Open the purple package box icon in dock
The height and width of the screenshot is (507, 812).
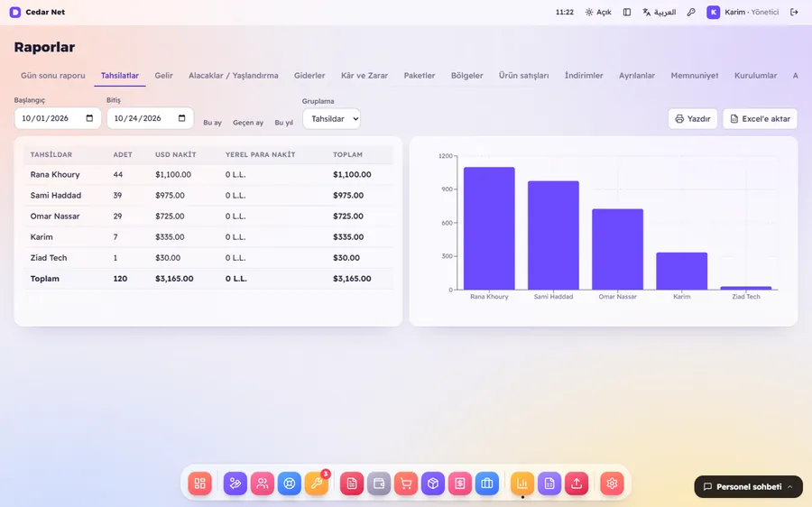click(x=433, y=484)
